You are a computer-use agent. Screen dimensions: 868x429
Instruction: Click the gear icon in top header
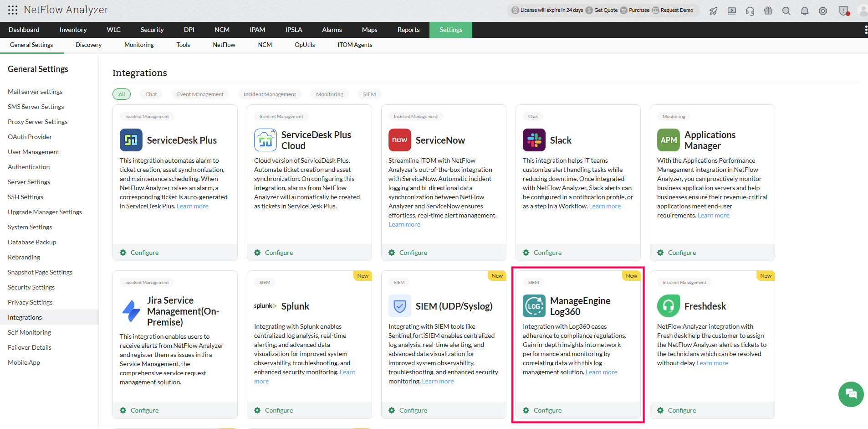pyautogui.click(x=823, y=11)
